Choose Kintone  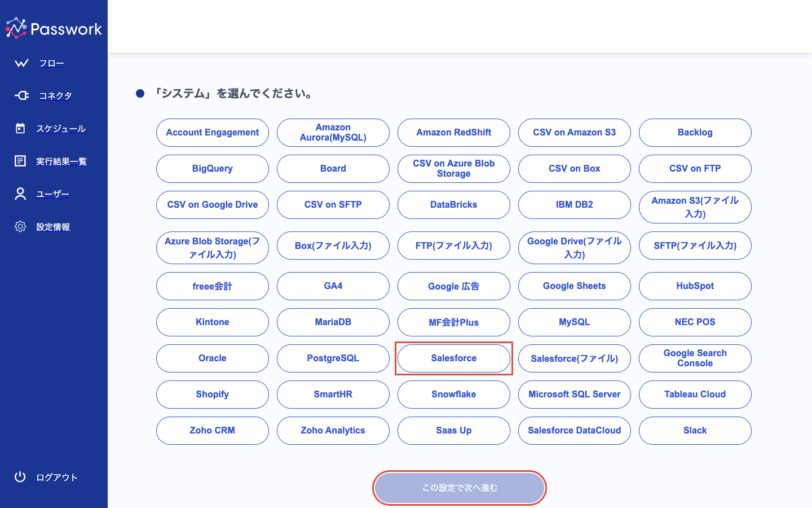(213, 322)
